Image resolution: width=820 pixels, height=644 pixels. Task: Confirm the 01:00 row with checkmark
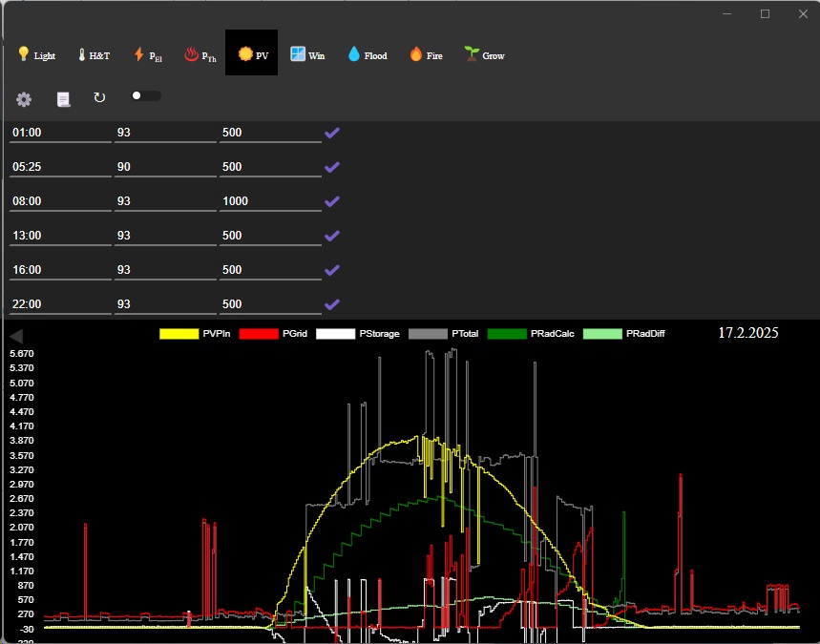coord(332,133)
